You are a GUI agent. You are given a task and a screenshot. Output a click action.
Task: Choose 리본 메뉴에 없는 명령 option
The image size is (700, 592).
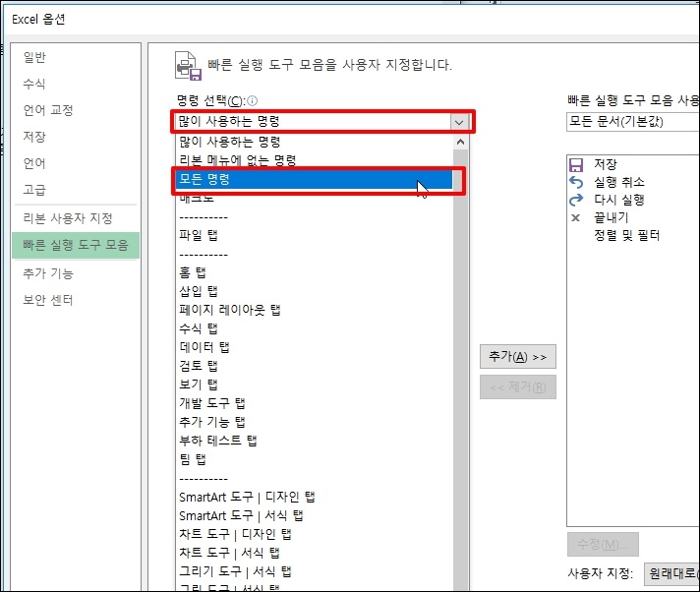point(314,160)
